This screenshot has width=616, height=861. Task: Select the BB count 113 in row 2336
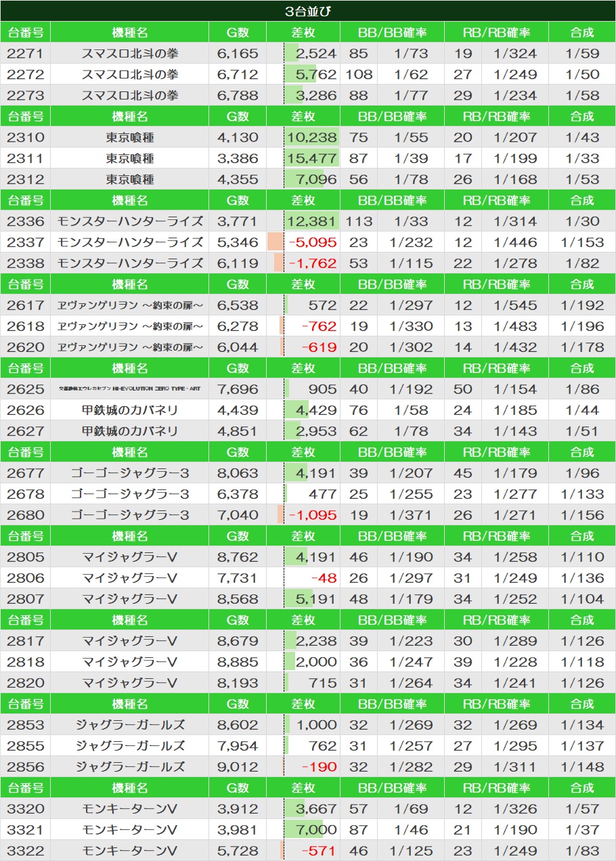click(x=359, y=221)
